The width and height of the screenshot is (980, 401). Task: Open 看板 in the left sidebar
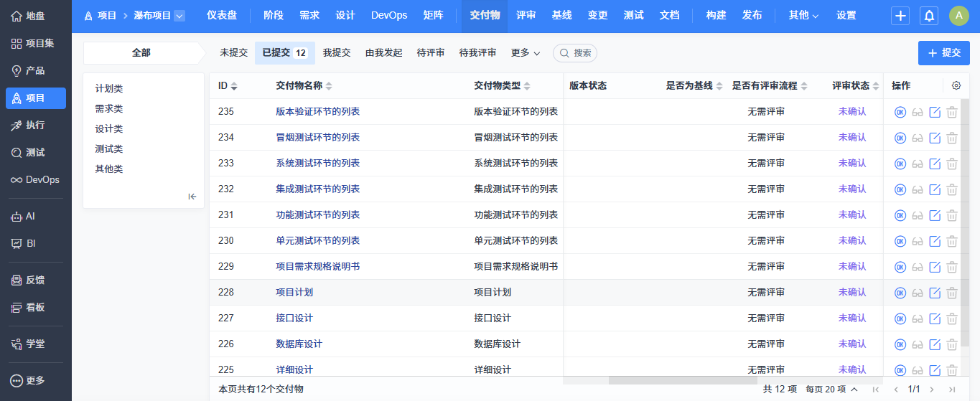click(35, 307)
